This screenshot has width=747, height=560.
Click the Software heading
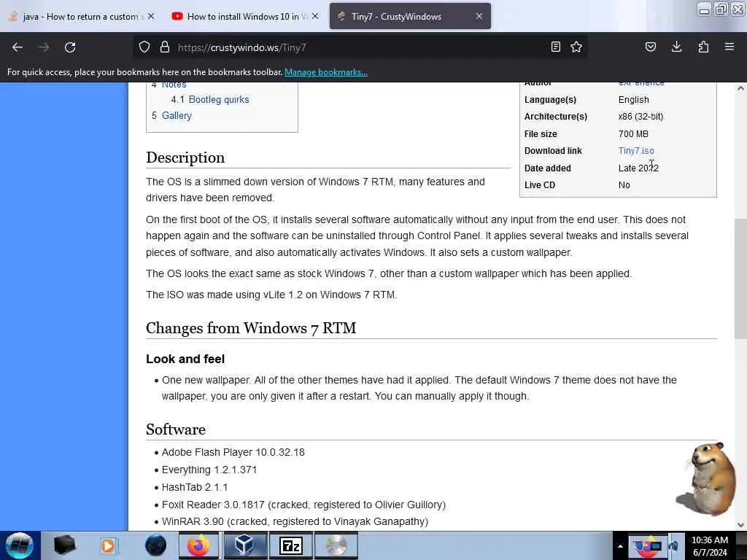point(176,429)
